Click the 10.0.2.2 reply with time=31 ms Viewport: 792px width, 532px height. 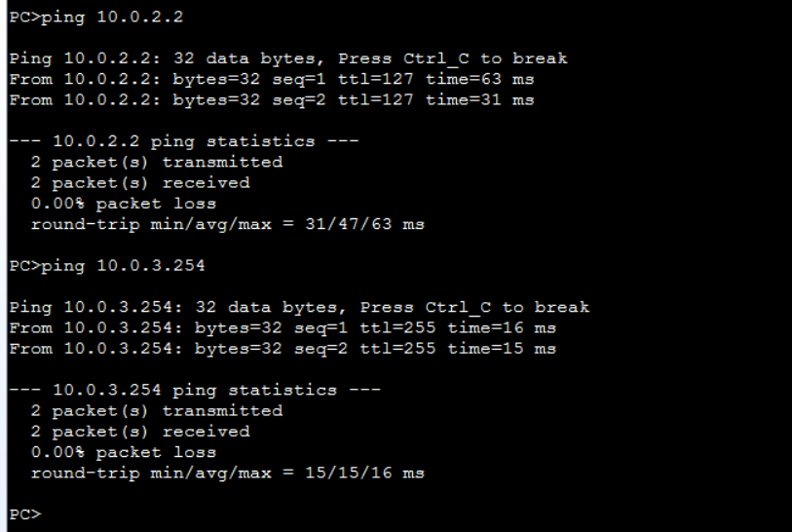pyautogui.click(x=271, y=99)
